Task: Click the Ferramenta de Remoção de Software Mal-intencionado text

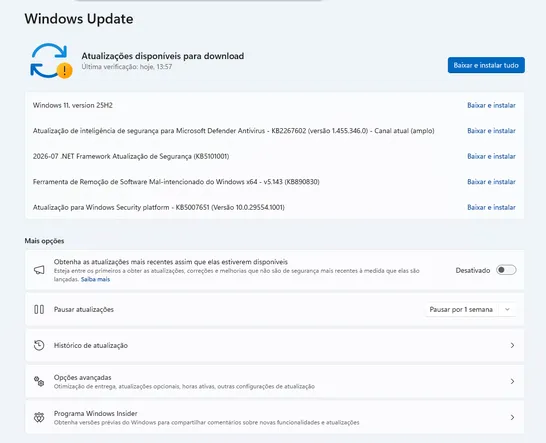Action: [176, 181]
